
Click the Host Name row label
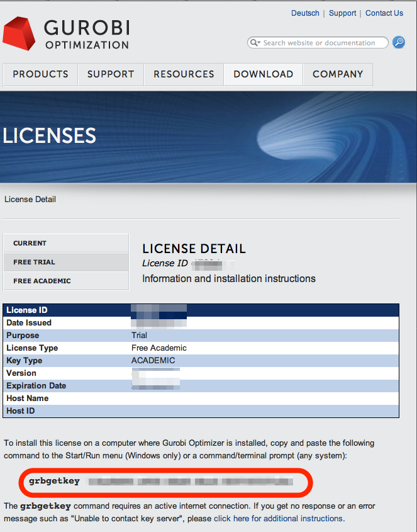(x=27, y=398)
